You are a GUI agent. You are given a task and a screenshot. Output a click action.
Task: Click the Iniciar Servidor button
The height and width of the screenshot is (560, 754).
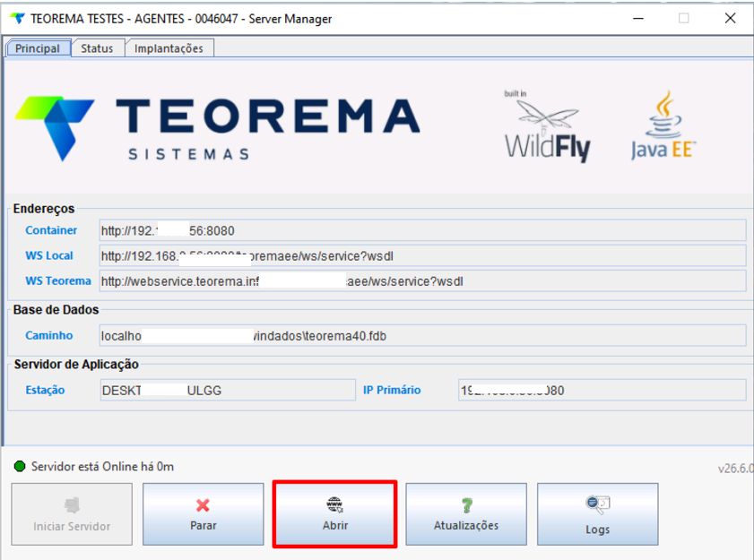[x=72, y=514]
